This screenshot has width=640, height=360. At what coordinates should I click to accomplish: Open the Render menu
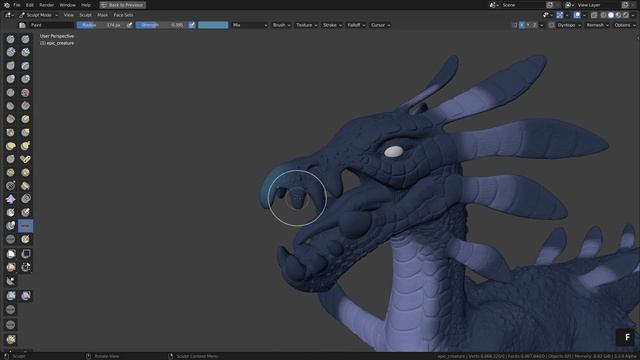(47, 5)
